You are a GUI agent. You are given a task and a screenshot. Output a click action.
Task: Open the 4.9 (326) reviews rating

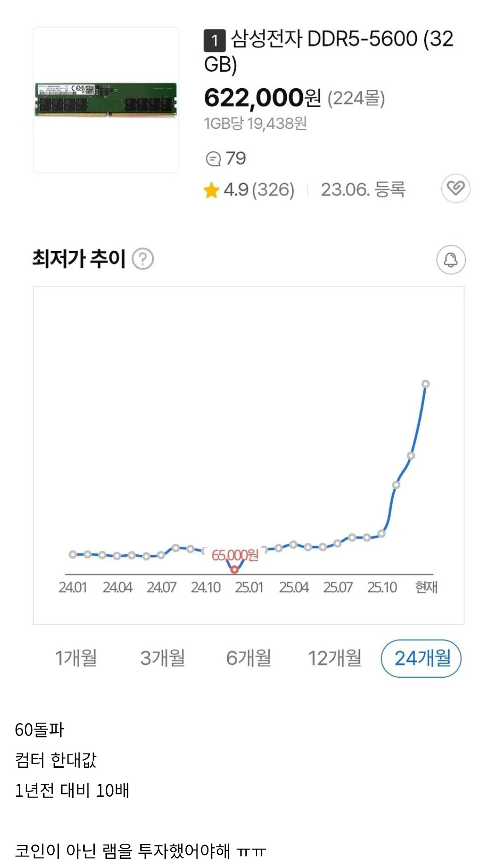point(259,190)
